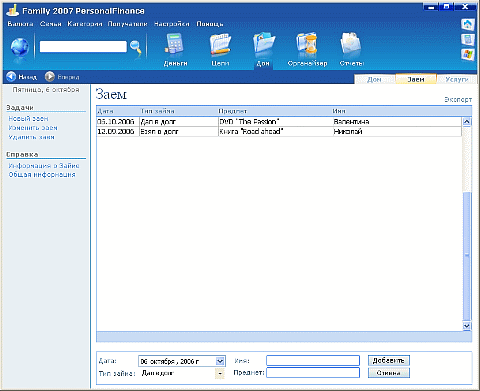The image size is (480, 391).
Task: Open the Органайзер hourglass icon
Action: click(307, 44)
